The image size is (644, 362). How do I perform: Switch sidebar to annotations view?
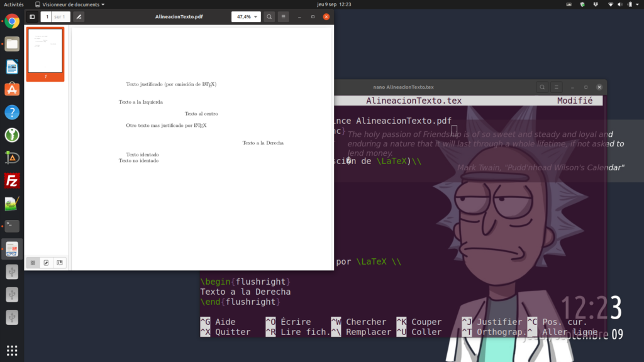(46, 263)
